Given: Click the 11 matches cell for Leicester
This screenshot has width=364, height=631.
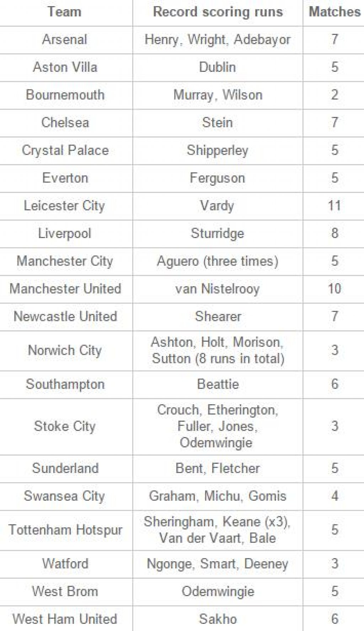Looking at the screenshot, I should coord(334,206).
